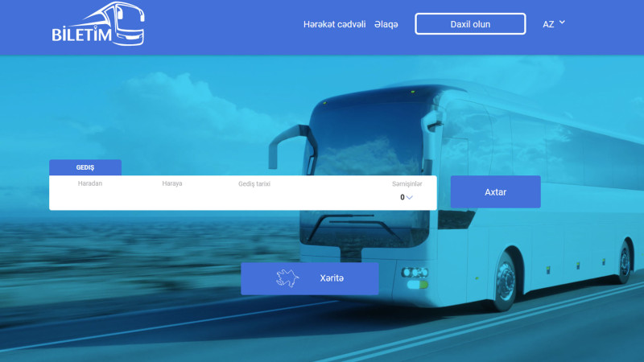Open the Xəritə map button

[x=310, y=278]
